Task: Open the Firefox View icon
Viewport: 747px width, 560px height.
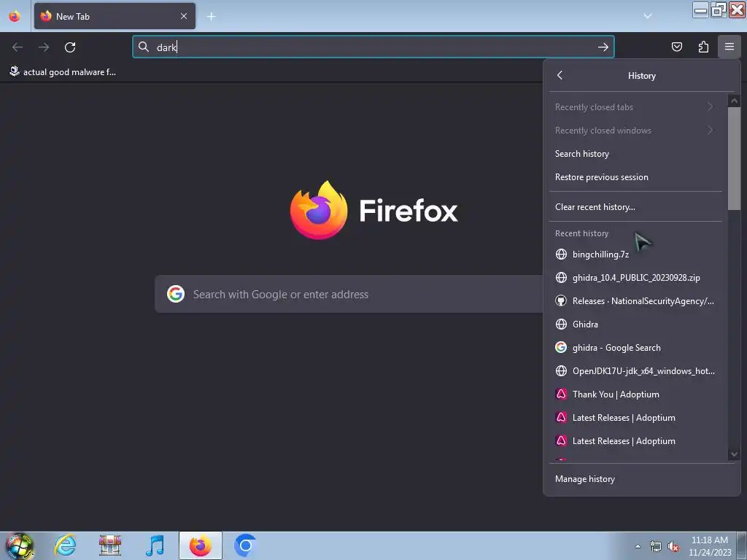Action: pyautogui.click(x=15, y=16)
